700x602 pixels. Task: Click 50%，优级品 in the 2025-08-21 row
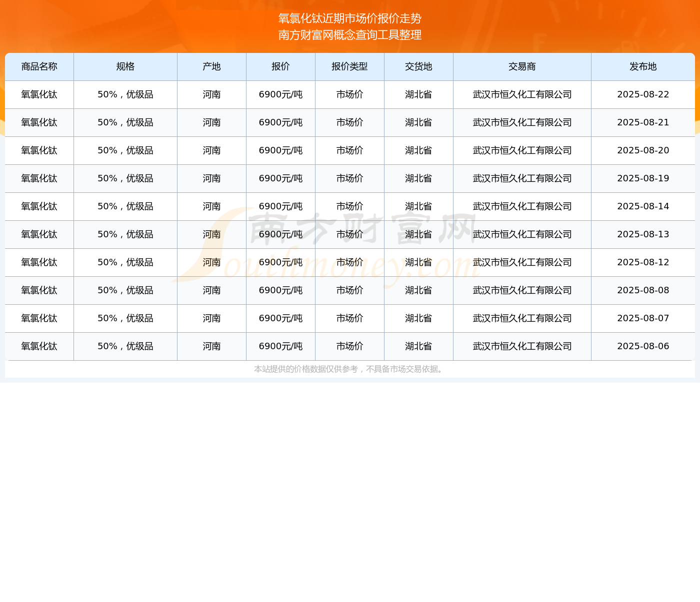tap(125, 122)
